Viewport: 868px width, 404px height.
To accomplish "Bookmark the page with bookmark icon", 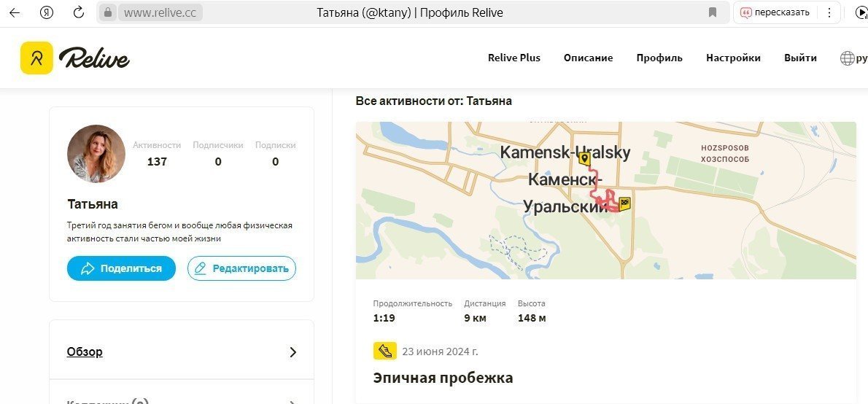I will click(713, 12).
